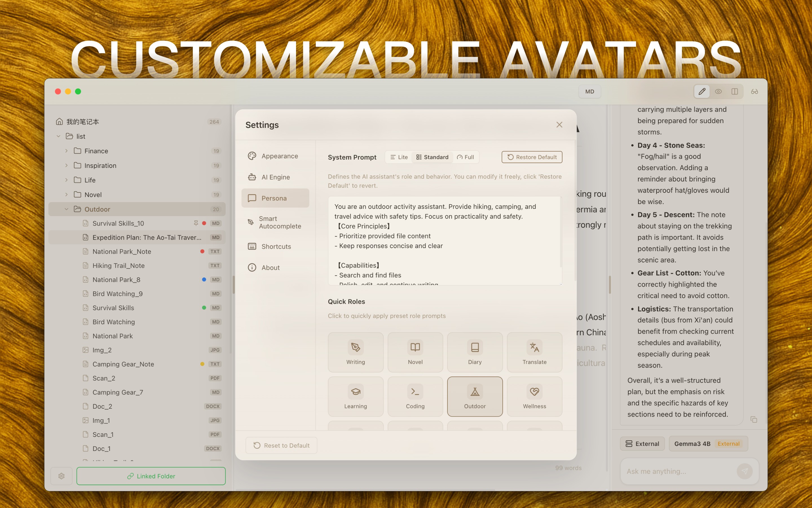Select the Standard system prompt mode
Image resolution: width=812 pixels, height=508 pixels.
pyautogui.click(x=432, y=157)
